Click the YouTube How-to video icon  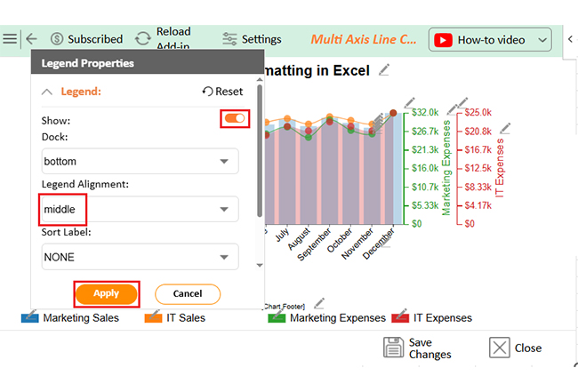coord(442,40)
